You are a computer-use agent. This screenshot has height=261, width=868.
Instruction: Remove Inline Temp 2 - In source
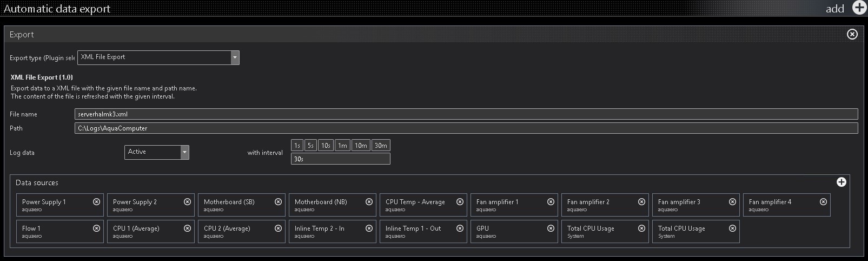click(x=369, y=229)
